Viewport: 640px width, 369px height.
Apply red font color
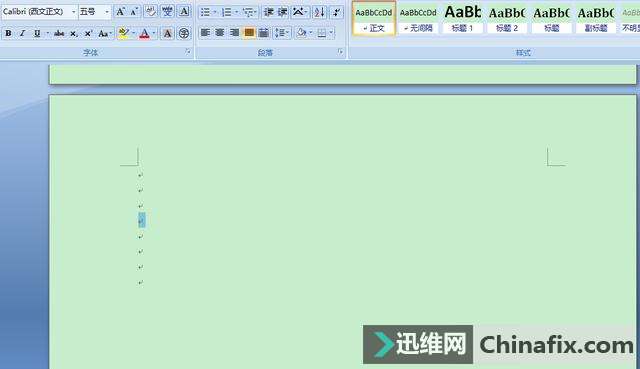[144, 33]
